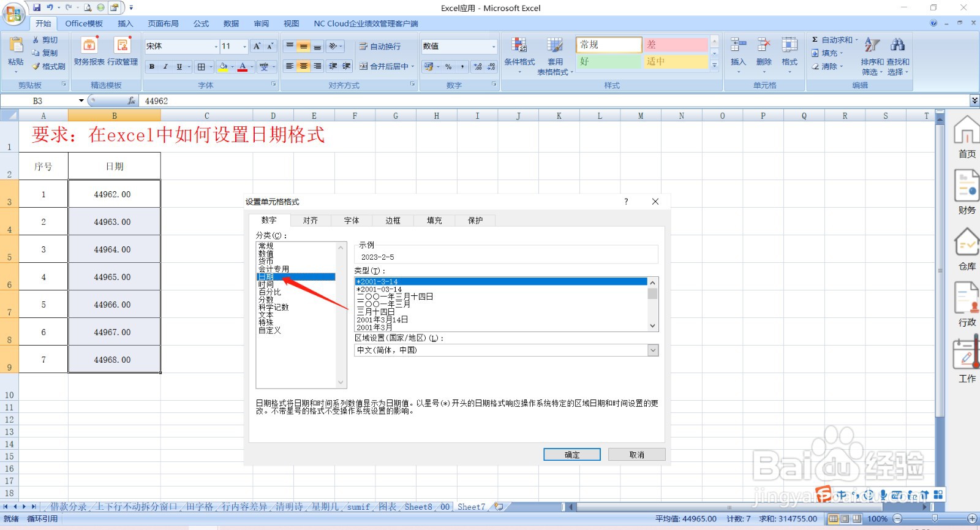Open the 财务 finance sidebar icon
This screenshot has height=530, width=980.
click(x=967, y=186)
